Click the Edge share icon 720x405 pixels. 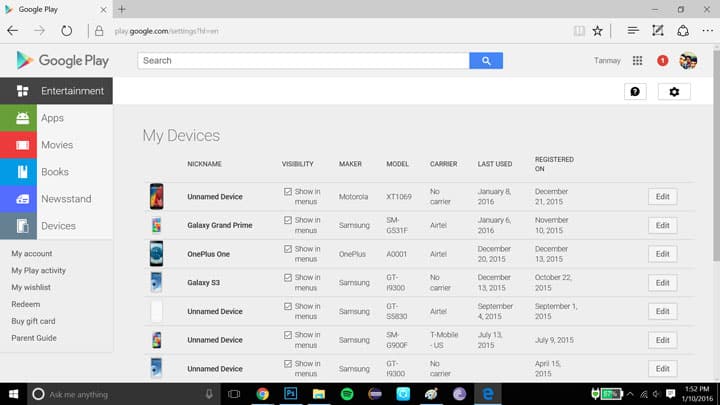point(683,31)
